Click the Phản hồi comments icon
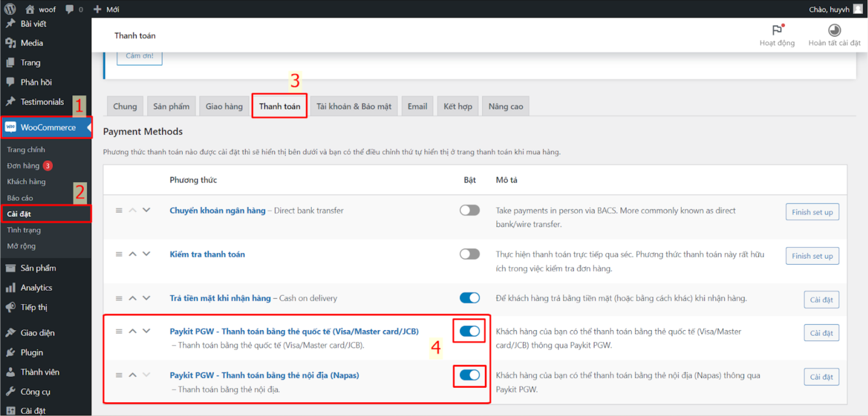The height and width of the screenshot is (416, 868). click(x=10, y=82)
